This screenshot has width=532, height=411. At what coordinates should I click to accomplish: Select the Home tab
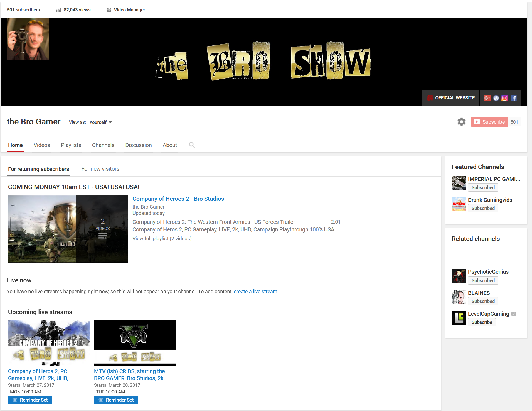(x=15, y=145)
